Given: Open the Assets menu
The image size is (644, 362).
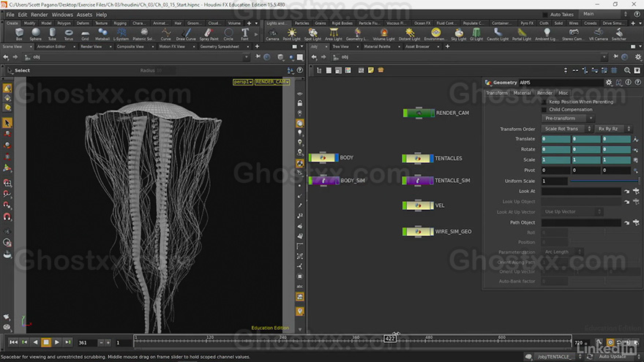Looking at the screenshot, I should click(x=85, y=15).
